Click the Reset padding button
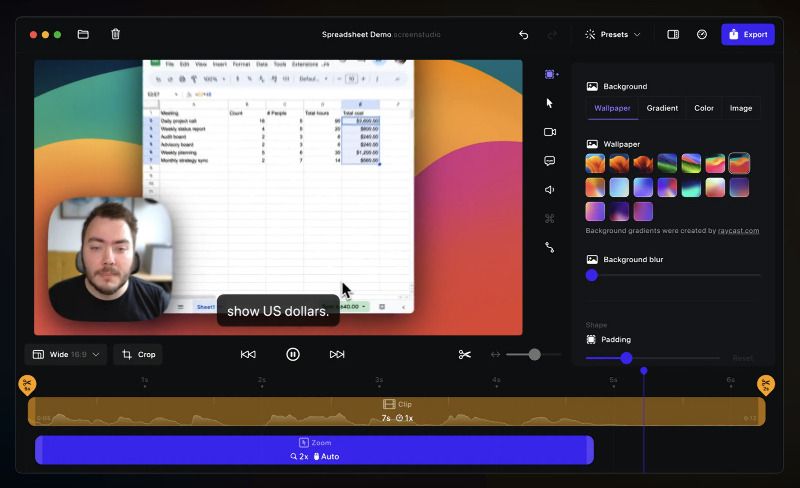Screen dimensions: 800x488 coord(742,358)
